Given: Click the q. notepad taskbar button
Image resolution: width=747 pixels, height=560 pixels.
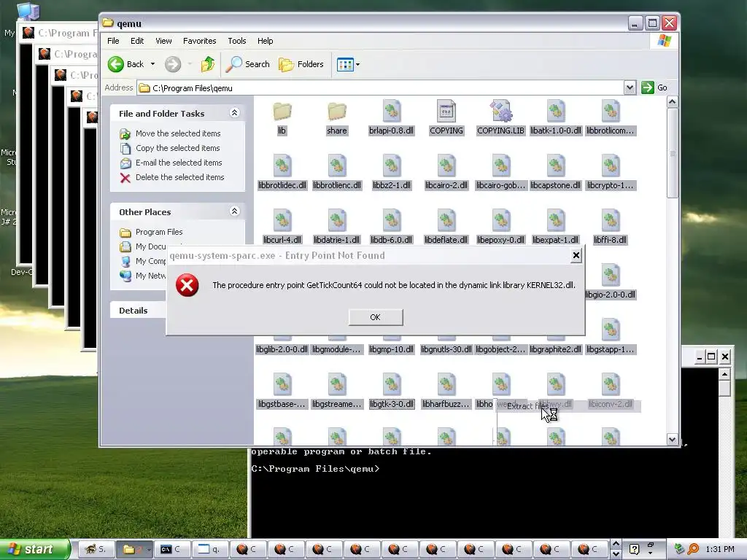Looking at the screenshot, I should pyautogui.click(x=211, y=549).
